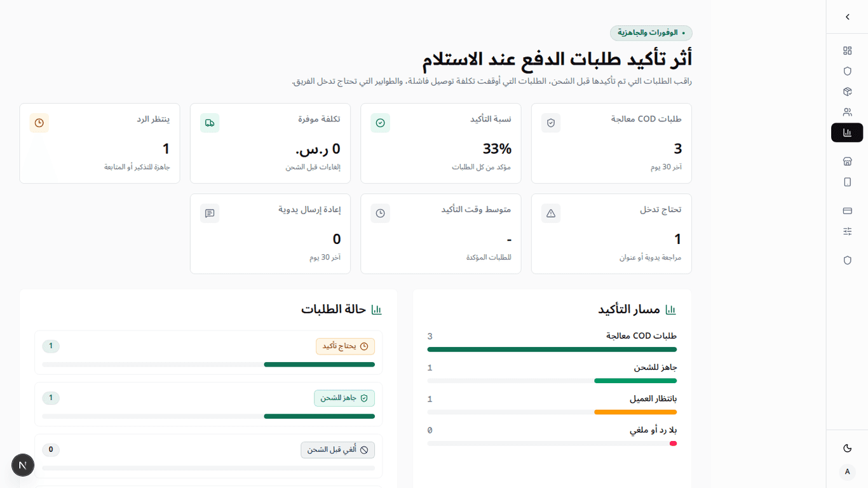Open the package box icon in sidebar
The width and height of the screenshot is (868, 488).
847,91
